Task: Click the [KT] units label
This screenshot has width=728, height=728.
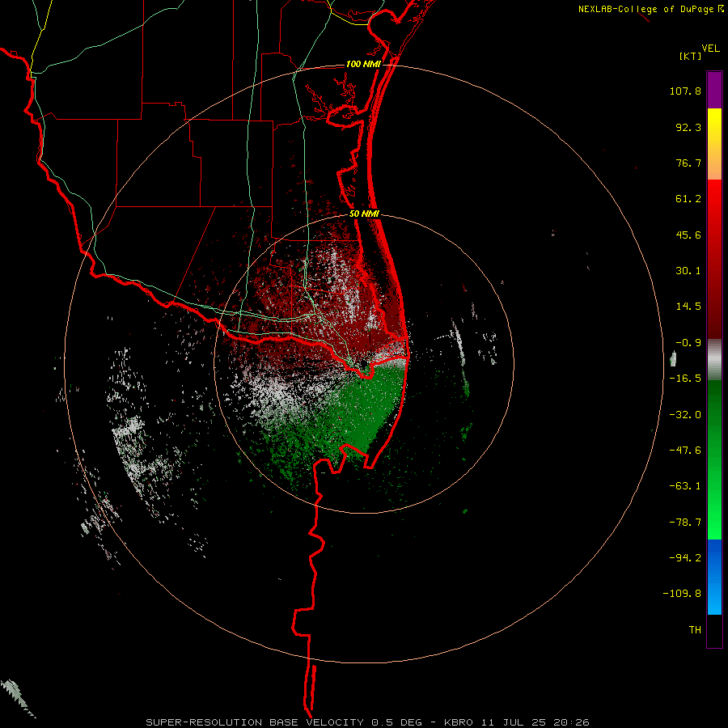Action: [691, 56]
